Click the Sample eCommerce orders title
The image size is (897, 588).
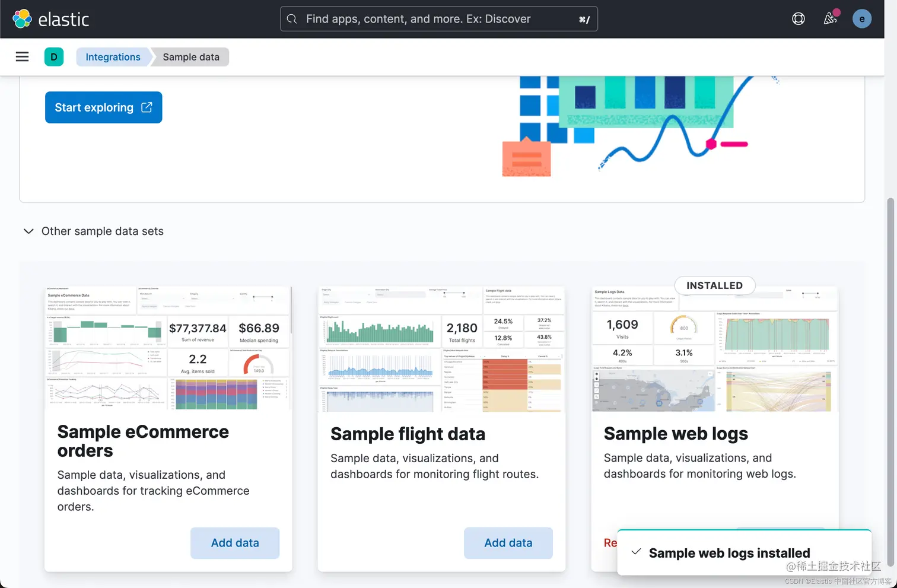pyautogui.click(x=143, y=441)
